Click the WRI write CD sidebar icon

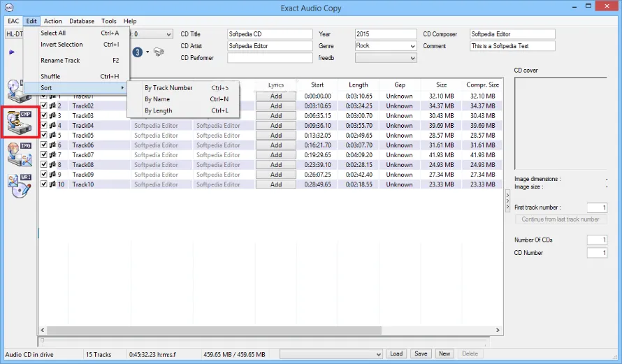coord(20,186)
